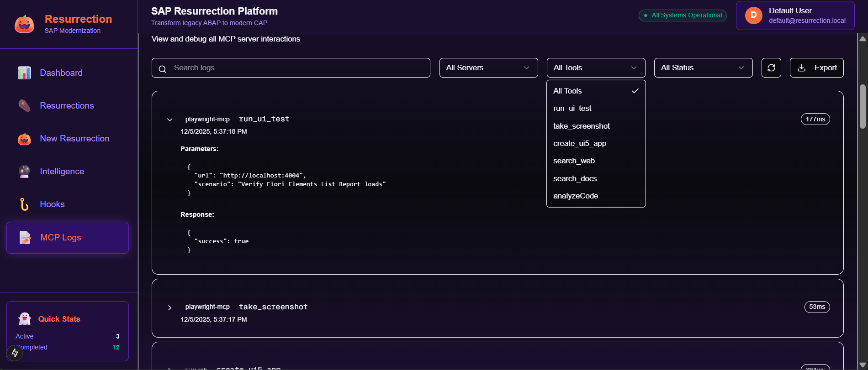868x370 pixels.
Task: Click the "success": true response line
Action: tap(222, 241)
